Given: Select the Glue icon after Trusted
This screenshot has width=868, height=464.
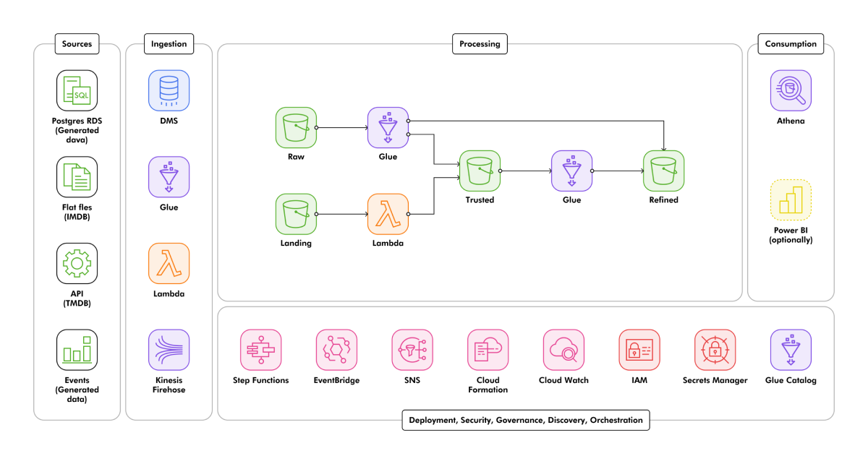Looking at the screenshot, I should pos(571,171).
